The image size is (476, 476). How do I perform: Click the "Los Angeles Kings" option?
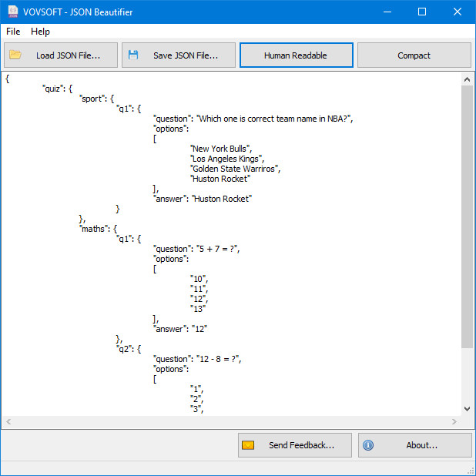tap(227, 159)
